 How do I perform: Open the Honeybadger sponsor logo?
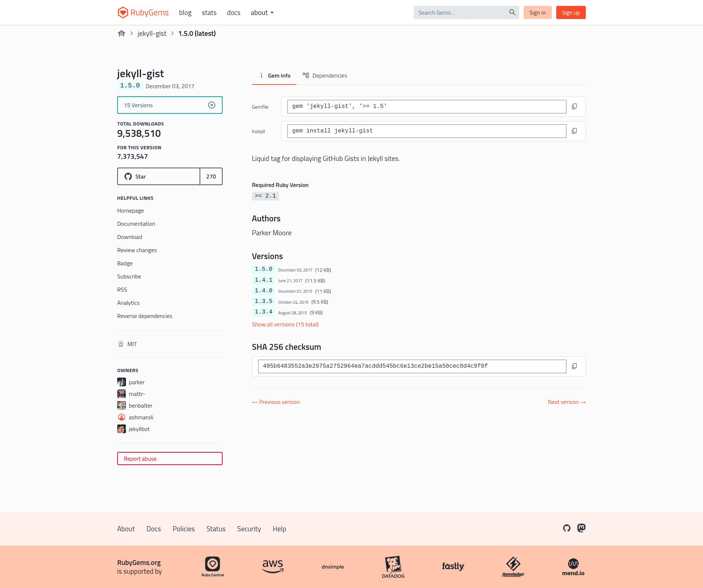click(513, 567)
